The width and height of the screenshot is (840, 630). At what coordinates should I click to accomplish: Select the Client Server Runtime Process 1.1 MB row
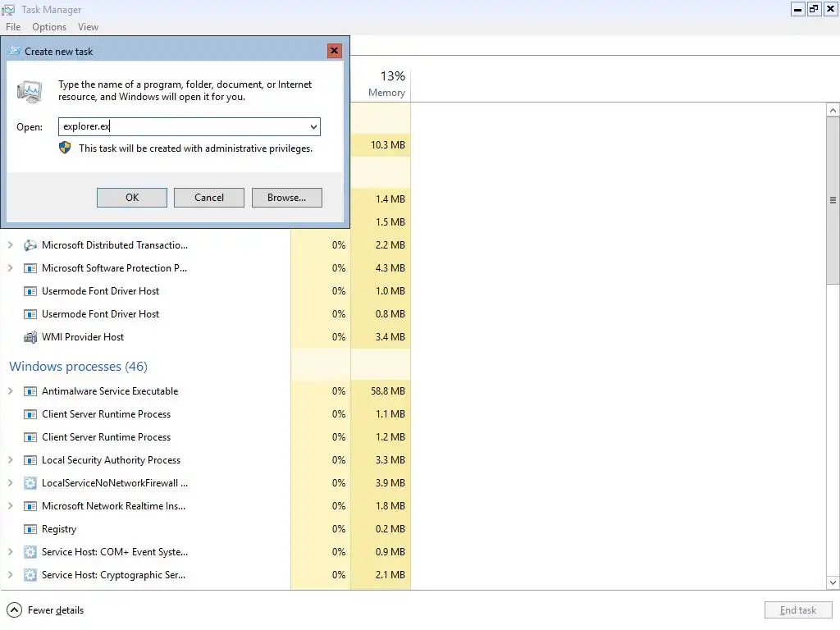[x=205, y=414]
